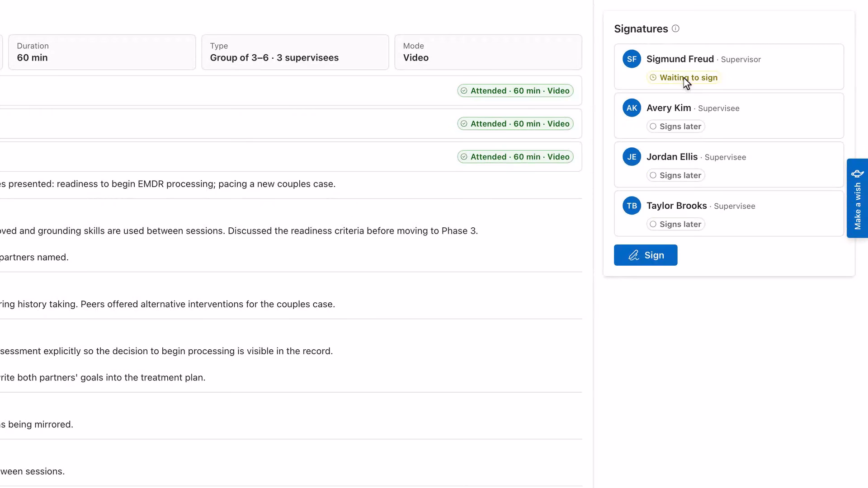This screenshot has width=868, height=488.
Task: Click the Type Group of 3–6 card
Action: [x=295, y=52]
